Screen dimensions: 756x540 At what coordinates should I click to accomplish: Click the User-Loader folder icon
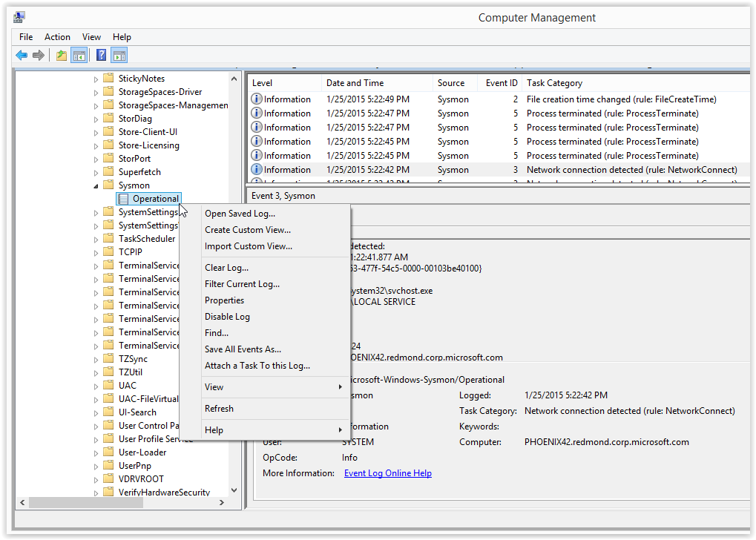pos(108,452)
